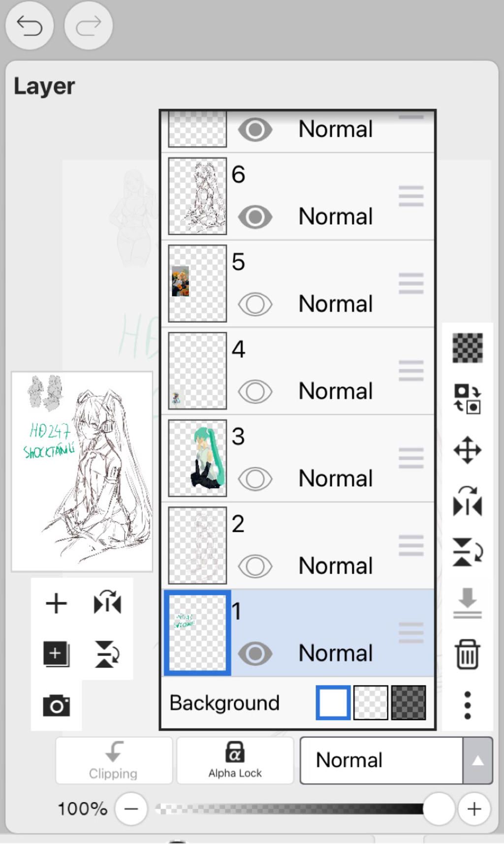Tap Normal label on layer 1
504x844 pixels.
336,653
